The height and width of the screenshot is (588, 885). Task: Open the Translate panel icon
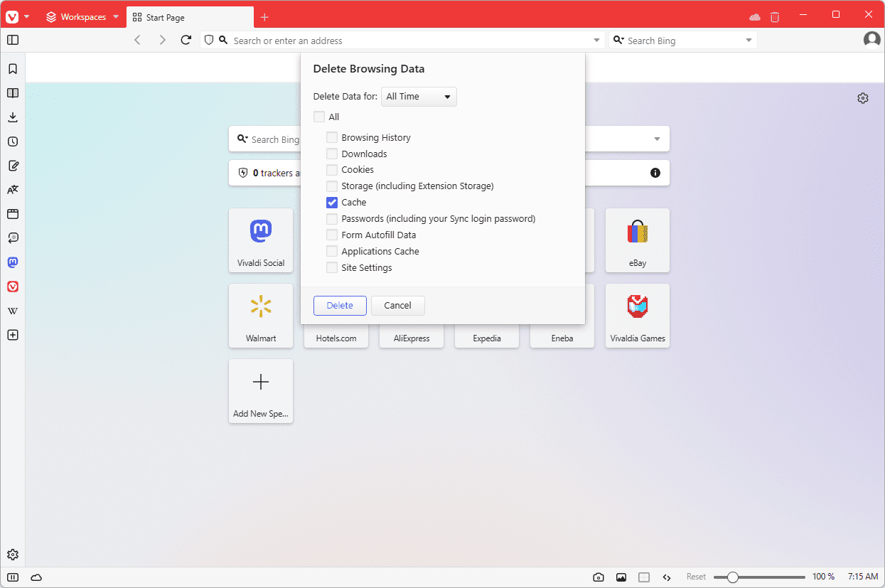point(13,190)
